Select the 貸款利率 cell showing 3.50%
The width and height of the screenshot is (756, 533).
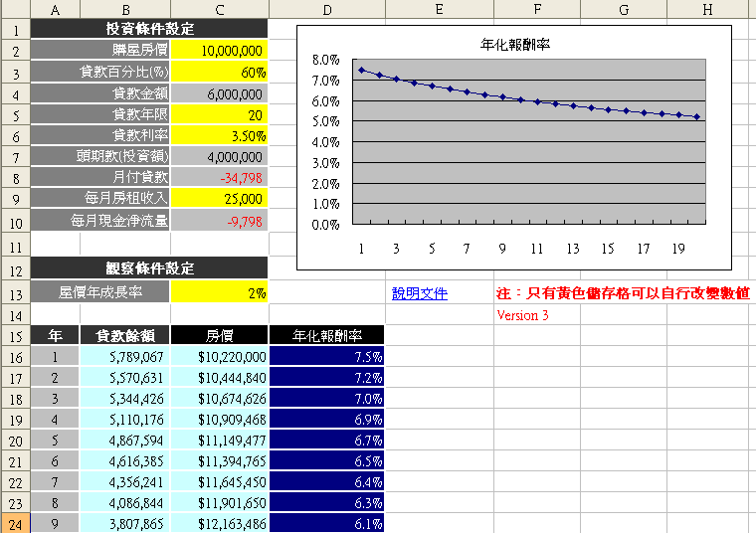tap(220, 136)
